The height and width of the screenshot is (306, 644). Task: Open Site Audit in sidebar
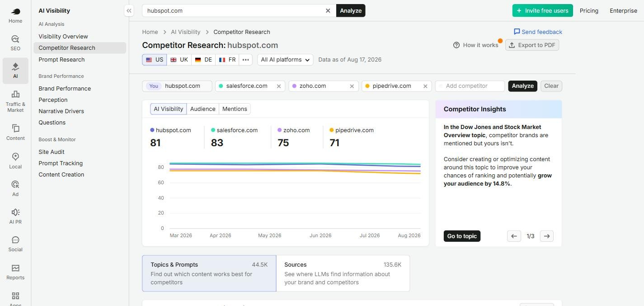pos(51,152)
